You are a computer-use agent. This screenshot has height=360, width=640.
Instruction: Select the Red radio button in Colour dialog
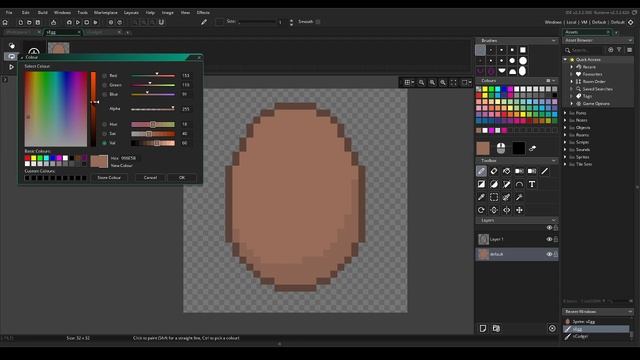(x=104, y=76)
